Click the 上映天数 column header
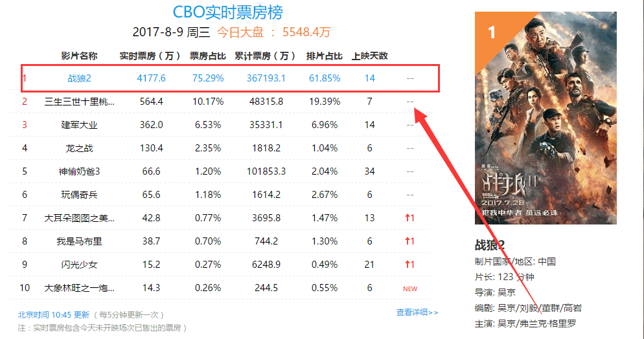The image size is (644, 339). pos(370,56)
